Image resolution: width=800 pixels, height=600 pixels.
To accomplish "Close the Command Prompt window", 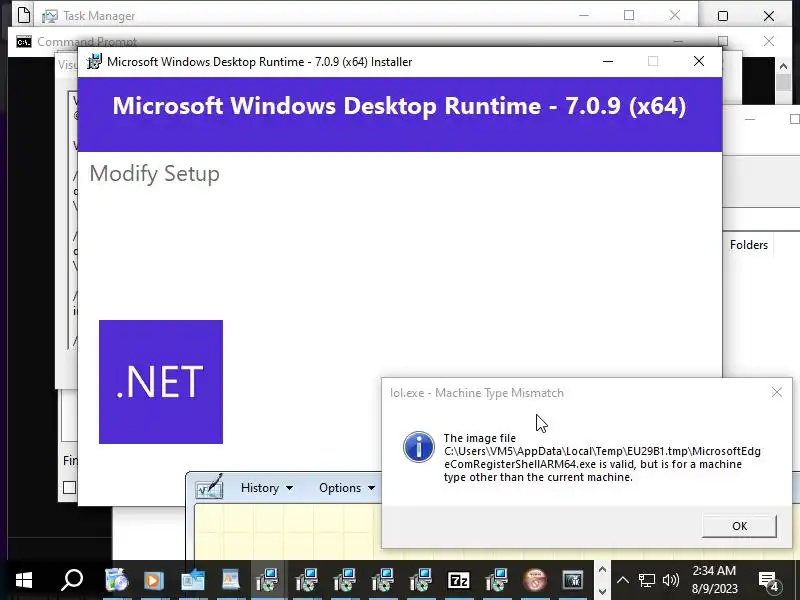I will pyautogui.click(x=769, y=41).
